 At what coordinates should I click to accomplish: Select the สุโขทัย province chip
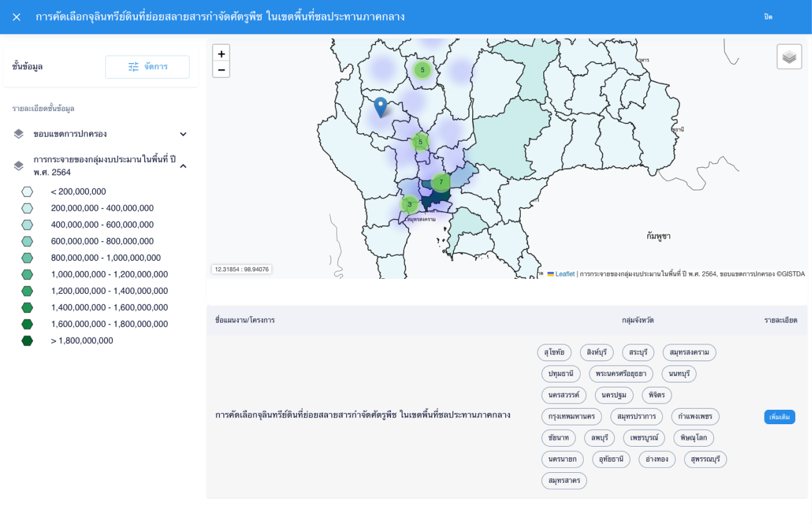click(x=554, y=352)
